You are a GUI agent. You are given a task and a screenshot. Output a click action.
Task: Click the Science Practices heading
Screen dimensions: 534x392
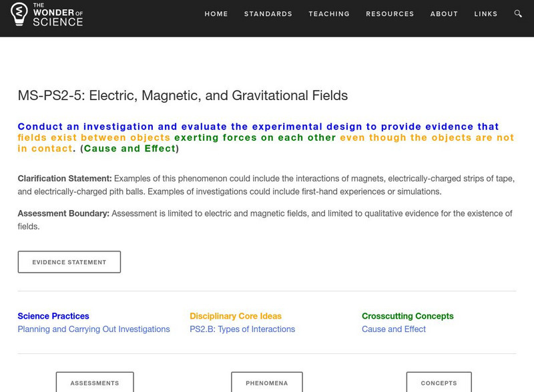53,316
